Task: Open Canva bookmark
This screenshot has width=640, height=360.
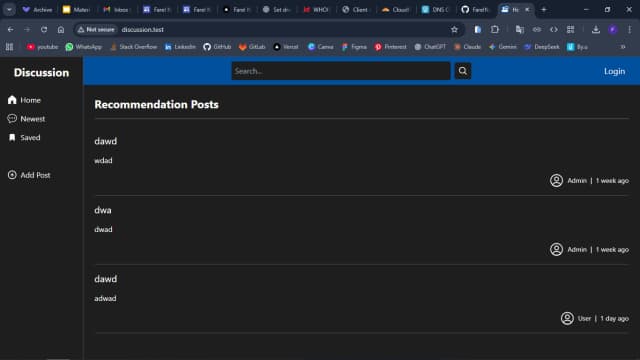Action: tap(320, 47)
